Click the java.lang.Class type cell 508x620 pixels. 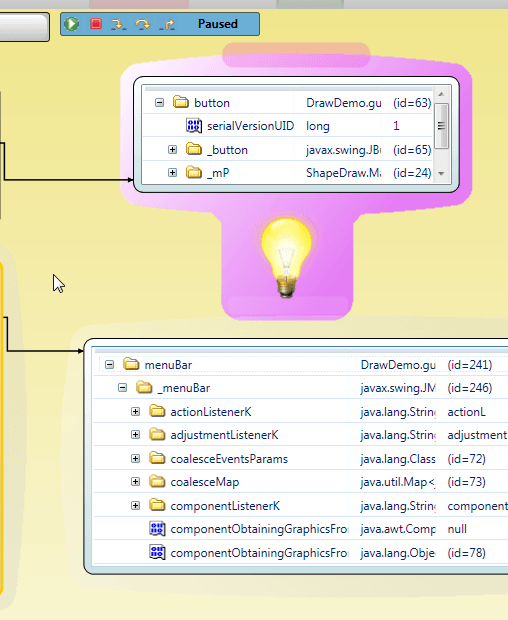tap(398, 459)
